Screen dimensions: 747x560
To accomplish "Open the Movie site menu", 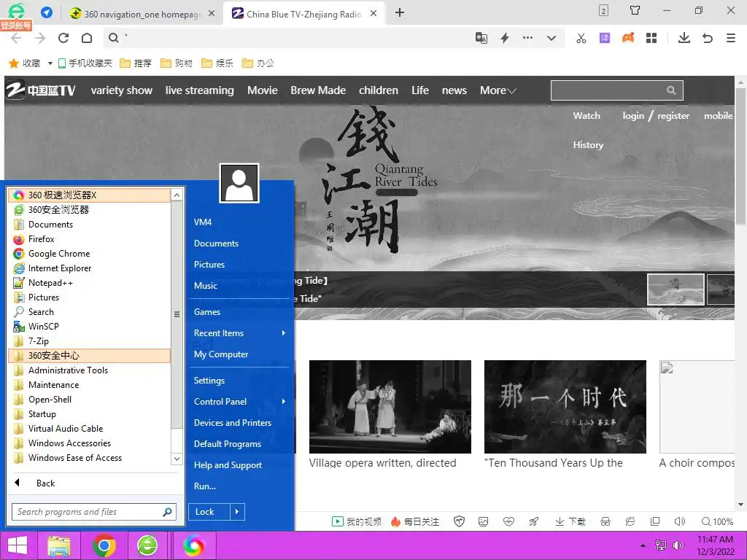I will click(x=263, y=90).
